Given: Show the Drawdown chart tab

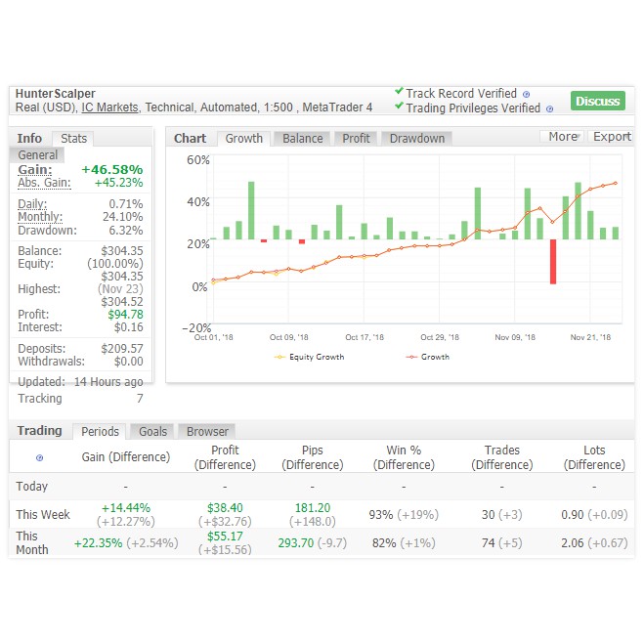Looking at the screenshot, I should pyautogui.click(x=416, y=138).
